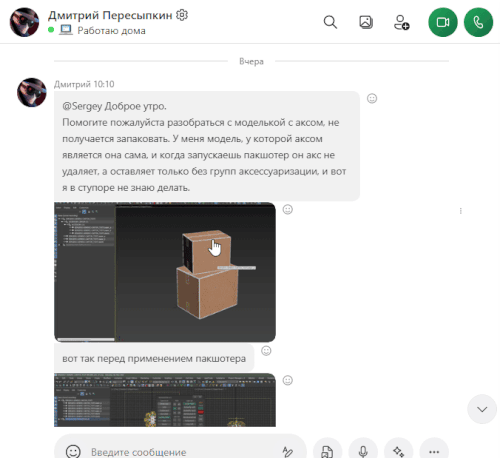Search in this conversation
This screenshot has height=458, width=500.
[330, 22]
